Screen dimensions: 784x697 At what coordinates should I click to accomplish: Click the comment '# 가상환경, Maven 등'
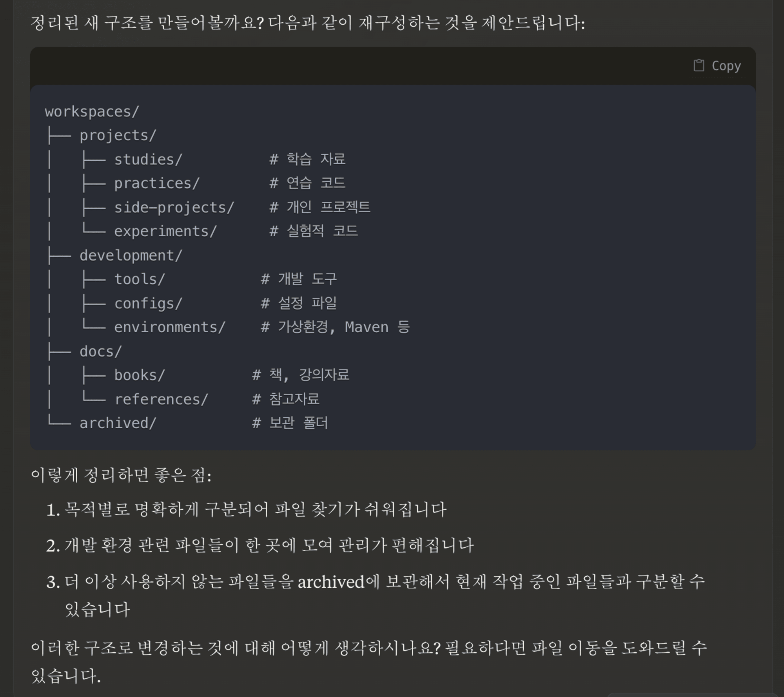pos(335,327)
